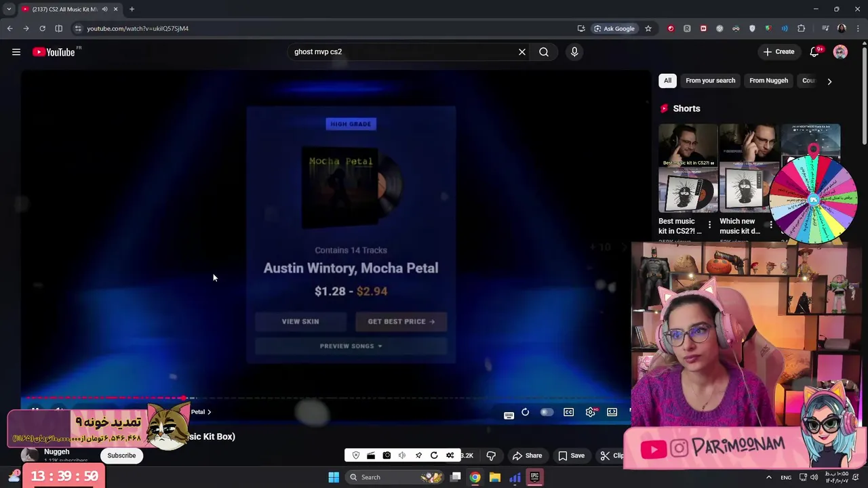The height and width of the screenshot is (488, 868).
Task: Open the YouTube guide hamburger menu
Action: [x=16, y=52]
